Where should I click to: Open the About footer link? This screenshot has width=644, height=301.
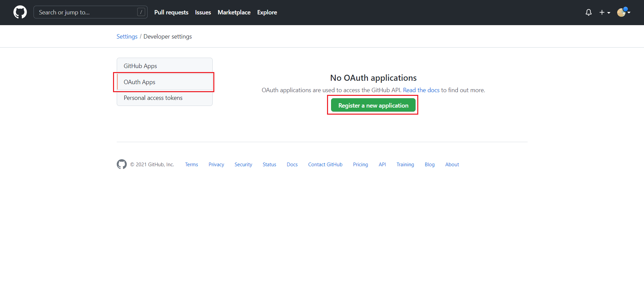[452, 165]
